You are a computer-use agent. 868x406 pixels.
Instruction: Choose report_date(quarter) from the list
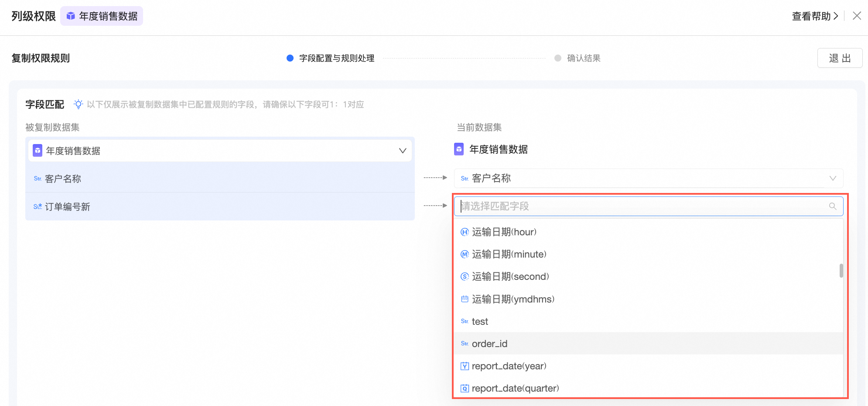click(x=648, y=388)
